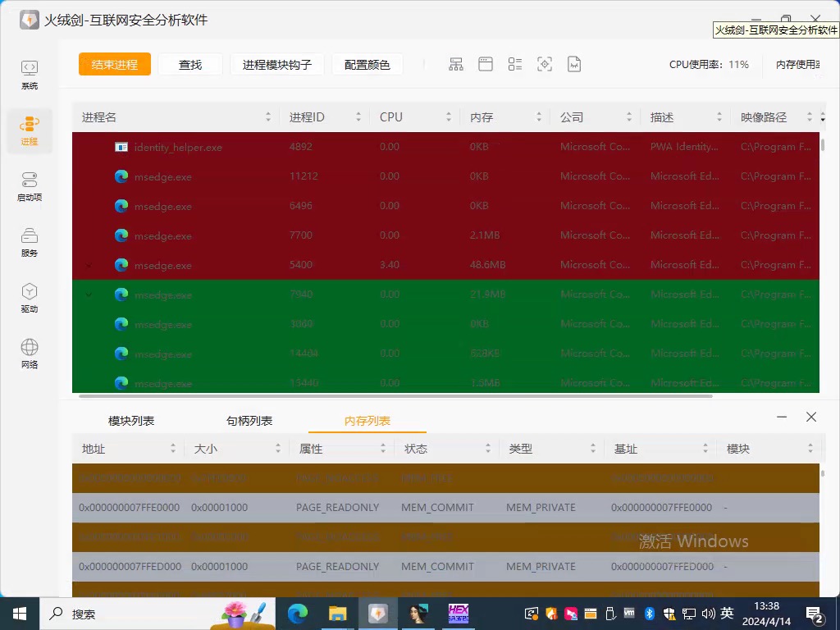Sort by the 进程ID column
Viewport: 840px width, 630px height.
tap(325, 117)
